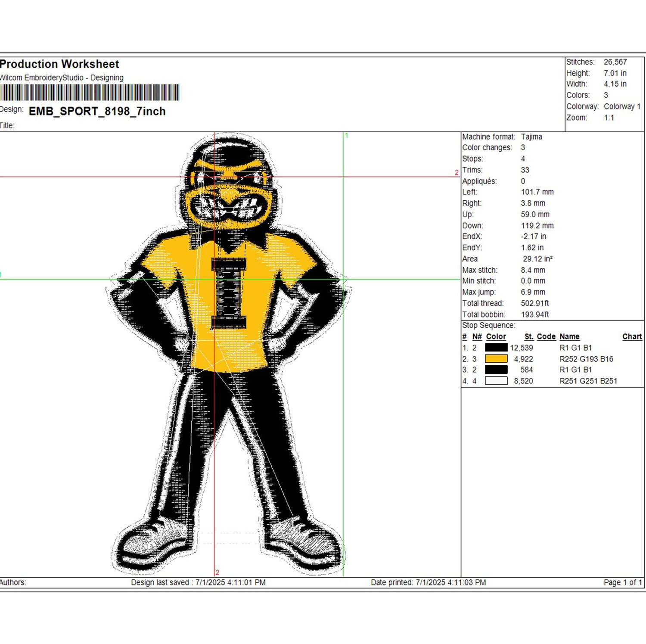Choose the black swatch beside 584 stitches
This screenshot has height=644, width=646.
pyautogui.click(x=496, y=370)
